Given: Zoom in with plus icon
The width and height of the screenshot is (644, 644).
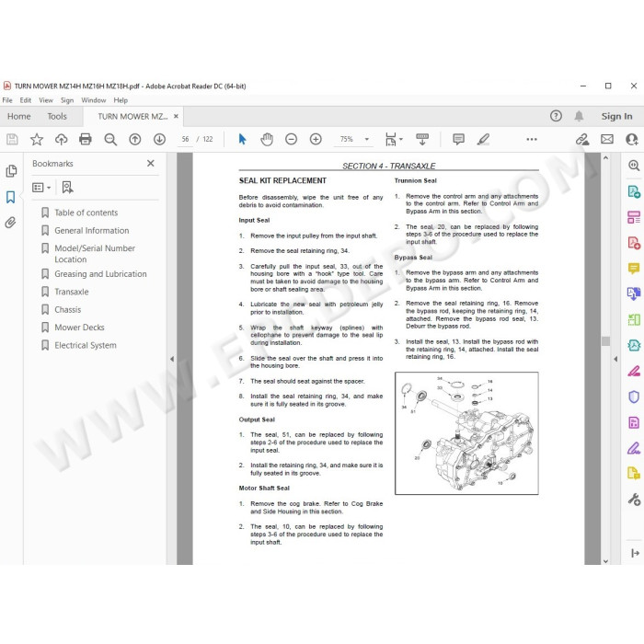Looking at the screenshot, I should [316, 140].
